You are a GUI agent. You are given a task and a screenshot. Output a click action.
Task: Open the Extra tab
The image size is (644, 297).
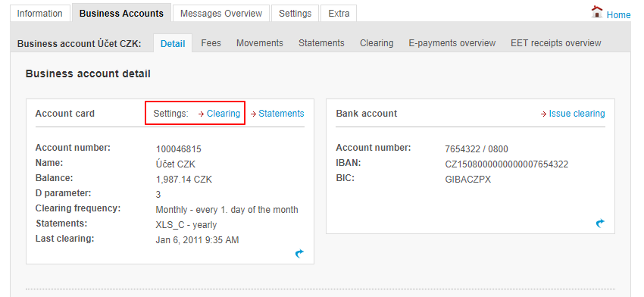click(339, 13)
